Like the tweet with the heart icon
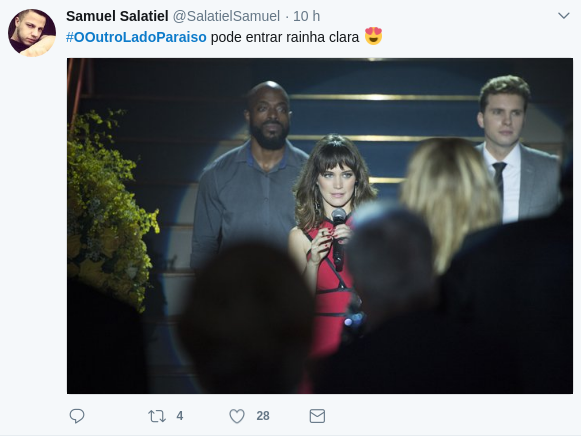The image size is (581, 437). click(237, 416)
